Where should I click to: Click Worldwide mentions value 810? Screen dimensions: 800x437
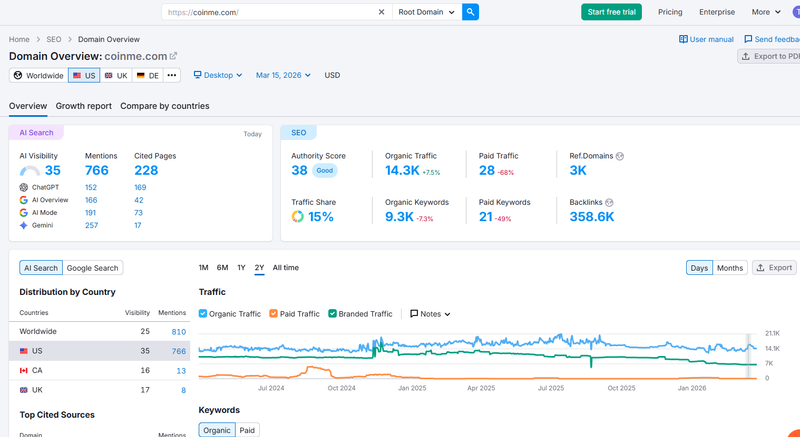point(179,331)
